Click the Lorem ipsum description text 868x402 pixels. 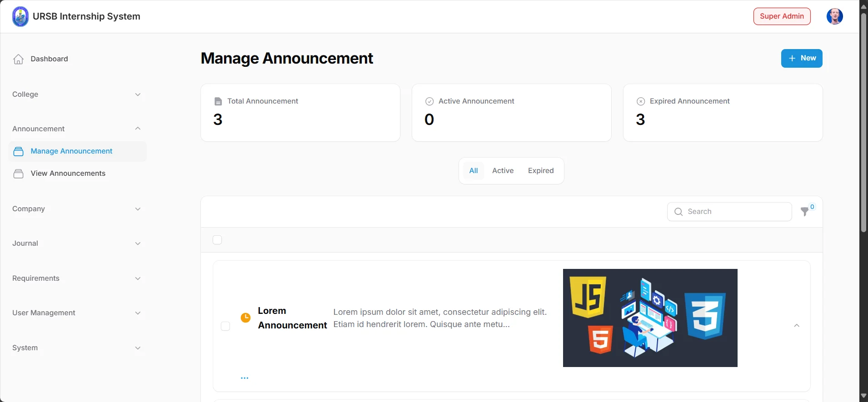tap(440, 318)
